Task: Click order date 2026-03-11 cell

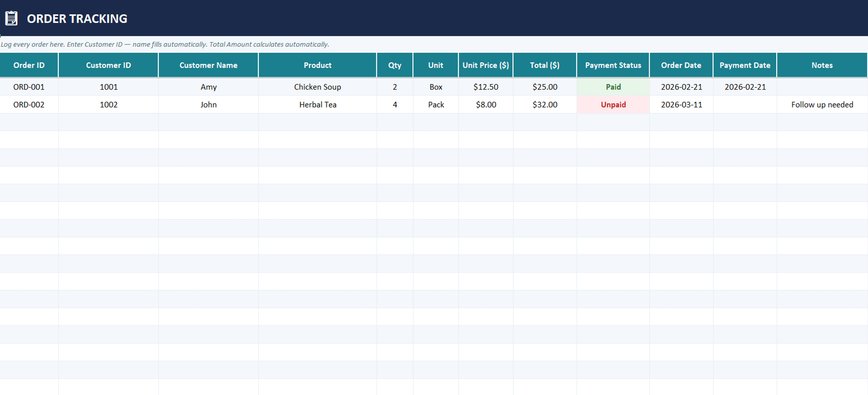Action: coord(681,105)
